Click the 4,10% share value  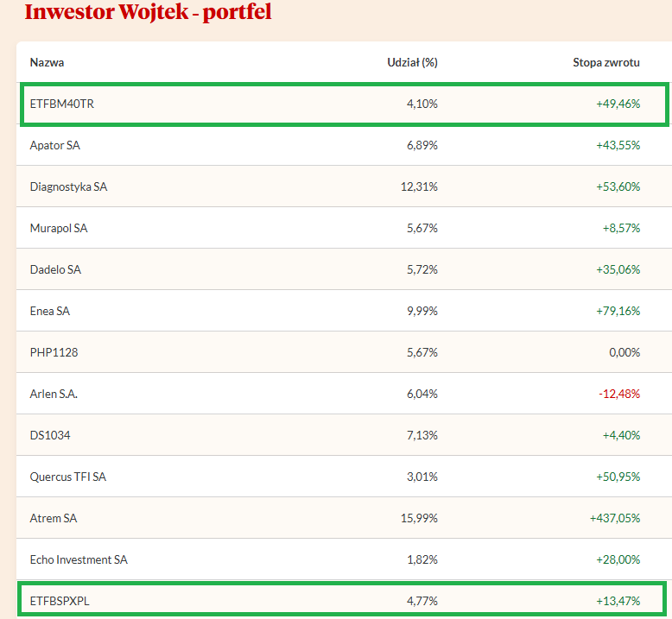coord(422,104)
